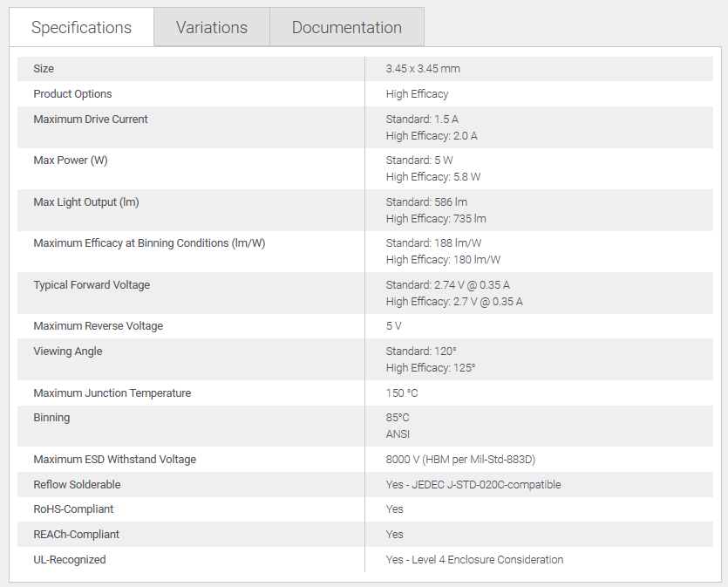Select the Specifications tab
Image resolution: width=728 pixels, height=587 pixels.
click(x=81, y=27)
